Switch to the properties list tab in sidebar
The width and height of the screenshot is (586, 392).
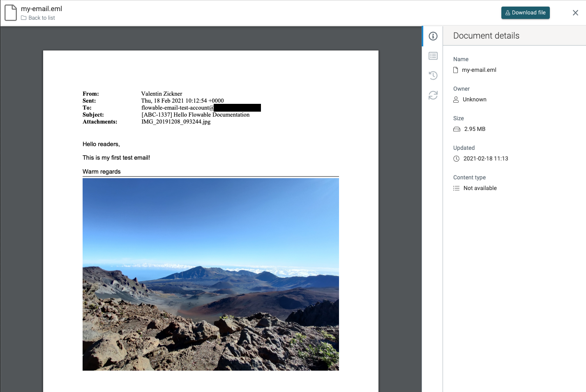click(433, 56)
